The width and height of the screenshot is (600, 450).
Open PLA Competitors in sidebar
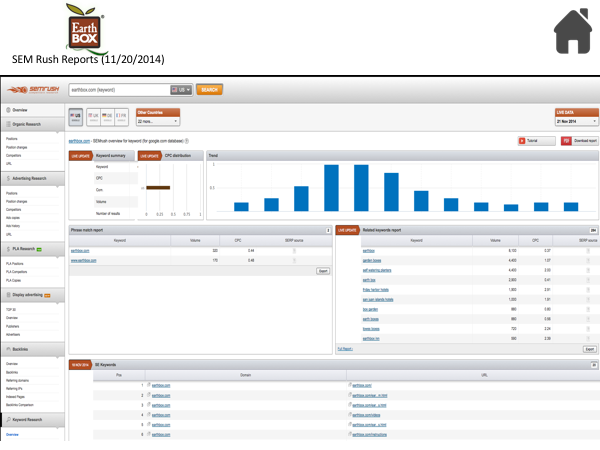pos(16,272)
